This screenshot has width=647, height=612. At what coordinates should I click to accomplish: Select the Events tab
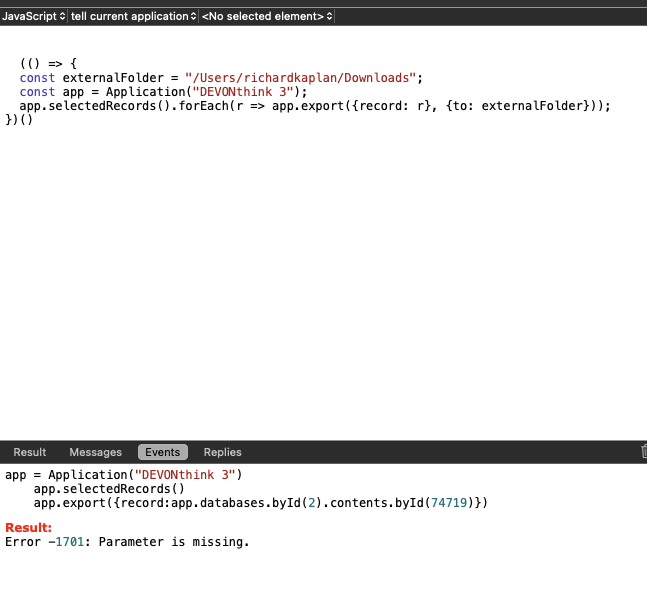point(162,452)
